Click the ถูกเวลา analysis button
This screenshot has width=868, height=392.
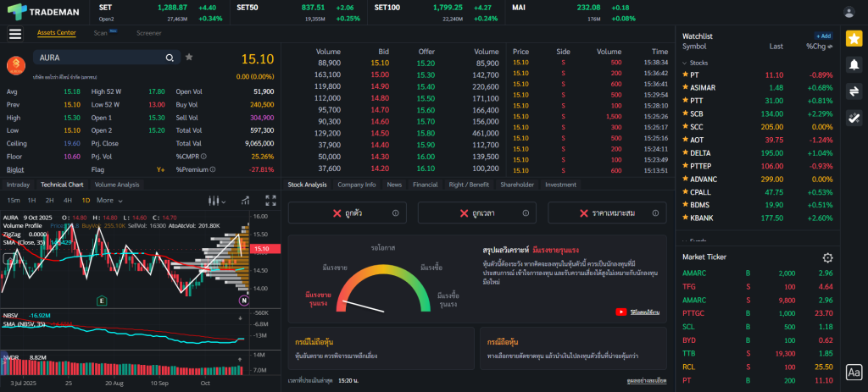(x=476, y=213)
